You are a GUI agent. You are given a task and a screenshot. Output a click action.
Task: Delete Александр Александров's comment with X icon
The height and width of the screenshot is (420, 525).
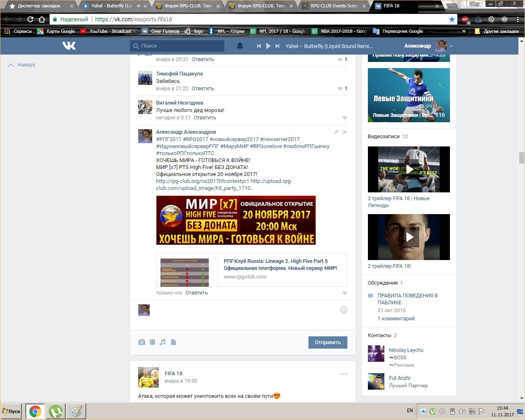(x=345, y=132)
